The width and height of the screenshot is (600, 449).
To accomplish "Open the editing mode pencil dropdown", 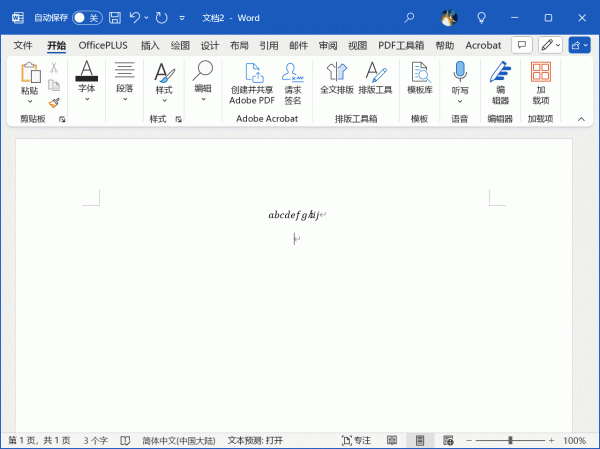I will (550, 45).
